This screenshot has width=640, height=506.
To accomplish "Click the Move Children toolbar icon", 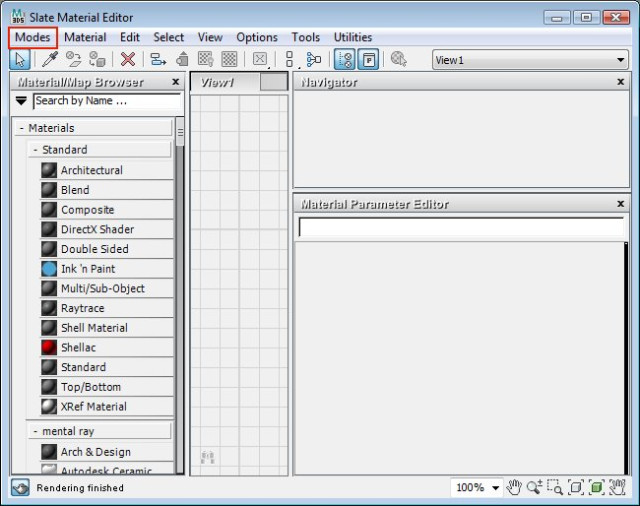I will coord(158,59).
